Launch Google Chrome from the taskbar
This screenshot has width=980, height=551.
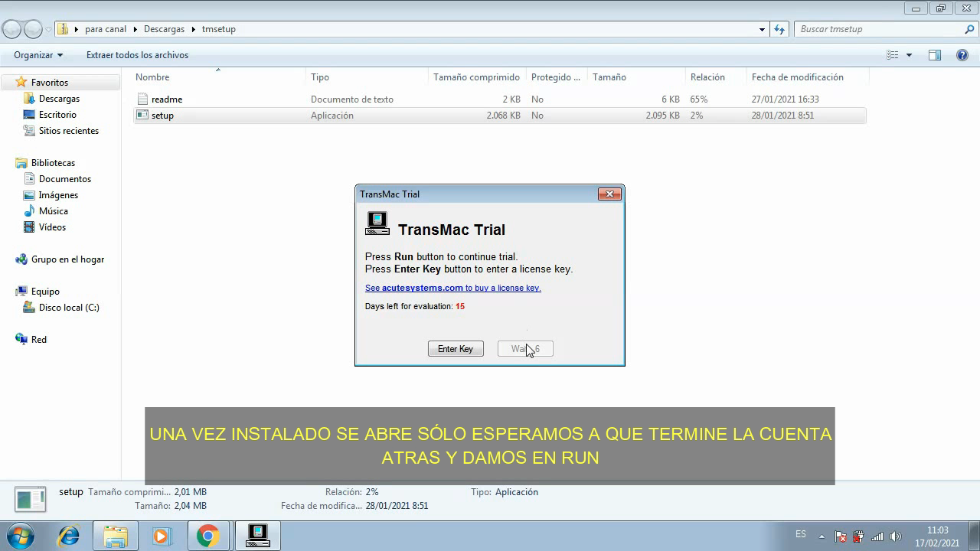(x=207, y=534)
